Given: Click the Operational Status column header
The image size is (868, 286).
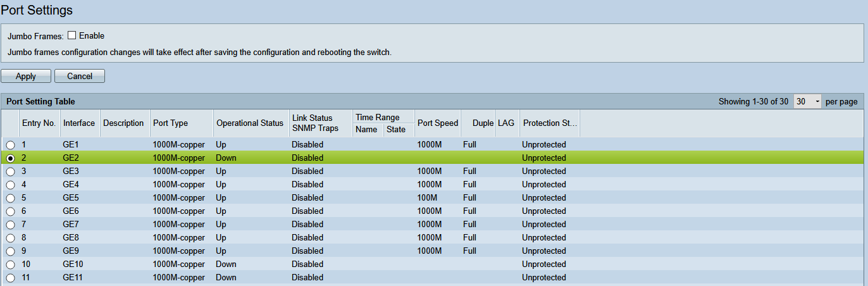Looking at the screenshot, I should [x=250, y=123].
